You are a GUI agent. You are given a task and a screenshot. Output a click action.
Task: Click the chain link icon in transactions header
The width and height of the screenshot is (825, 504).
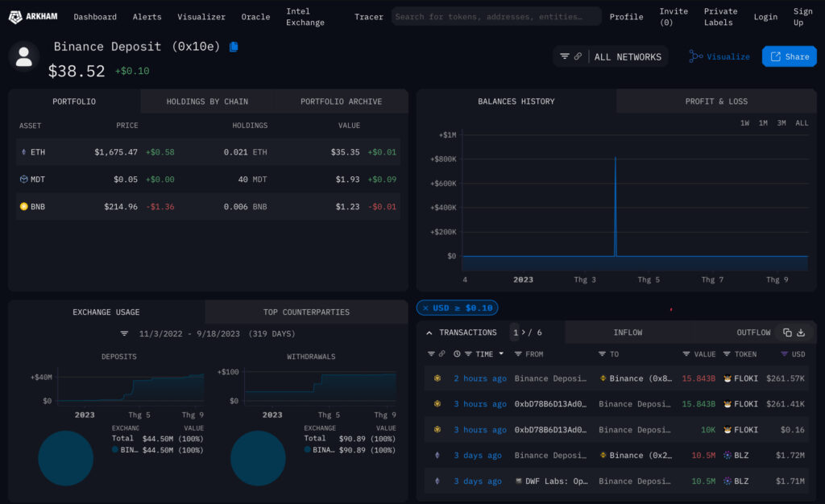coord(442,354)
